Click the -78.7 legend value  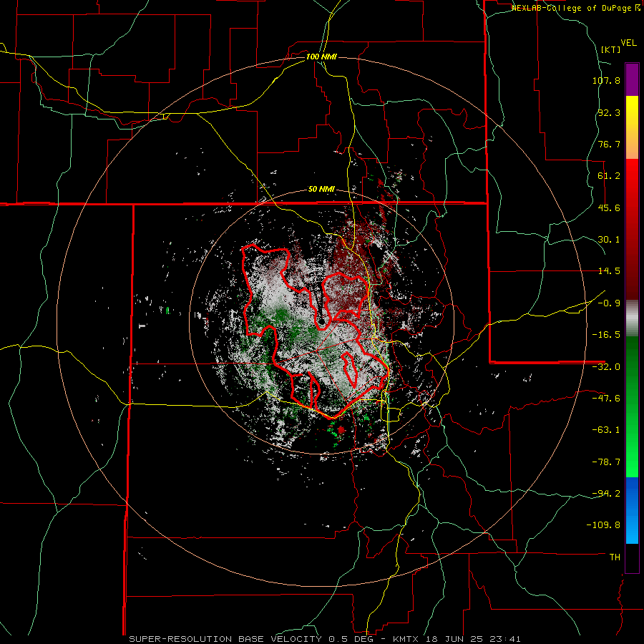(606, 462)
